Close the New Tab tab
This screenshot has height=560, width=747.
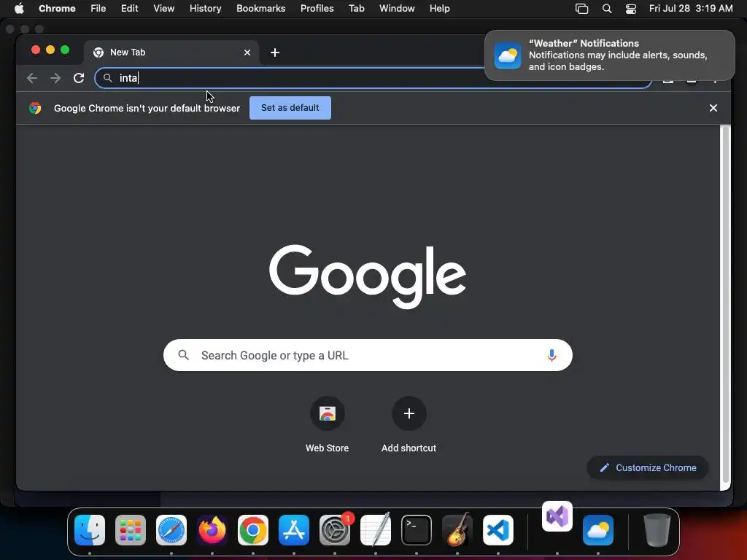click(x=247, y=52)
